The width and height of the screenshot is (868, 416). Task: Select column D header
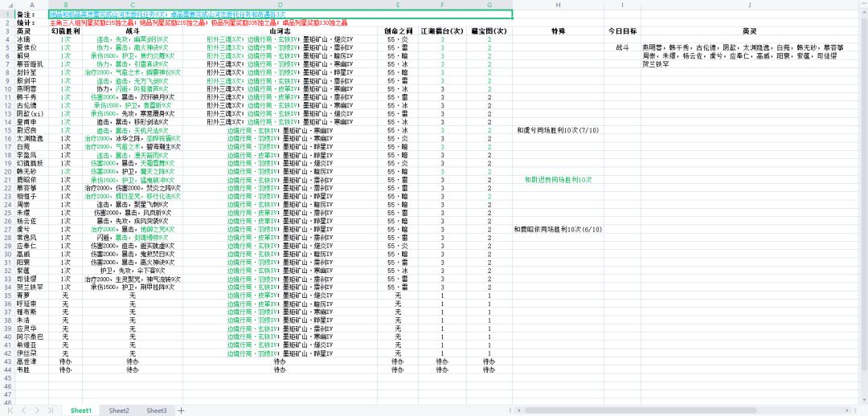(280, 5)
